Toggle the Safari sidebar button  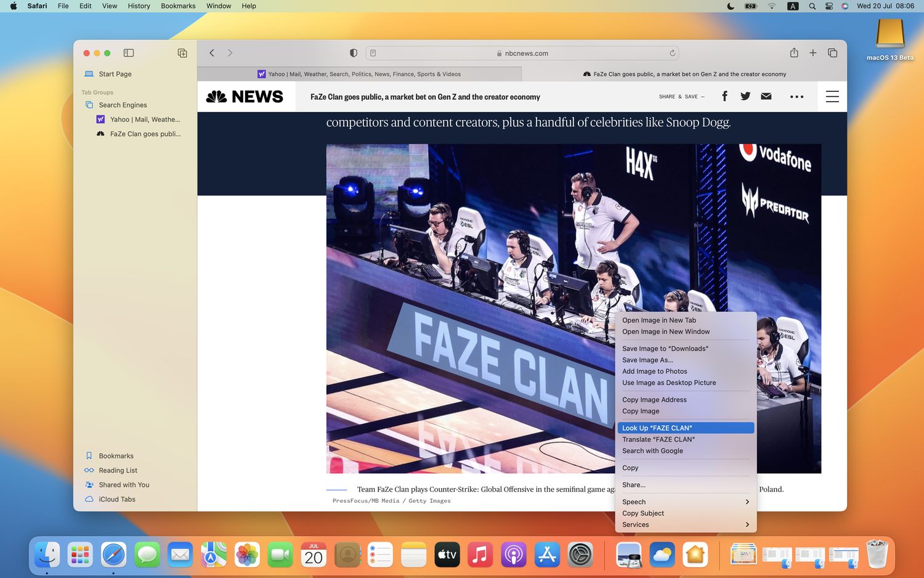[x=129, y=53]
